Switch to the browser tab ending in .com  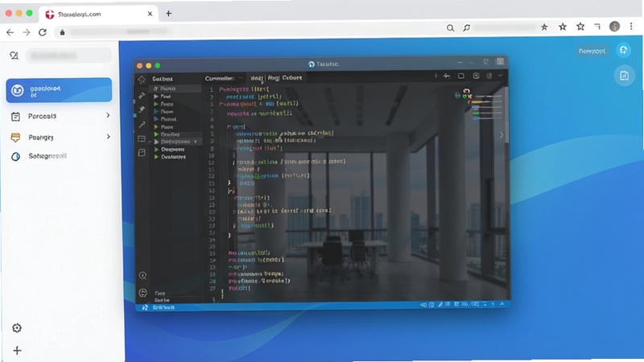pos(98,14)
